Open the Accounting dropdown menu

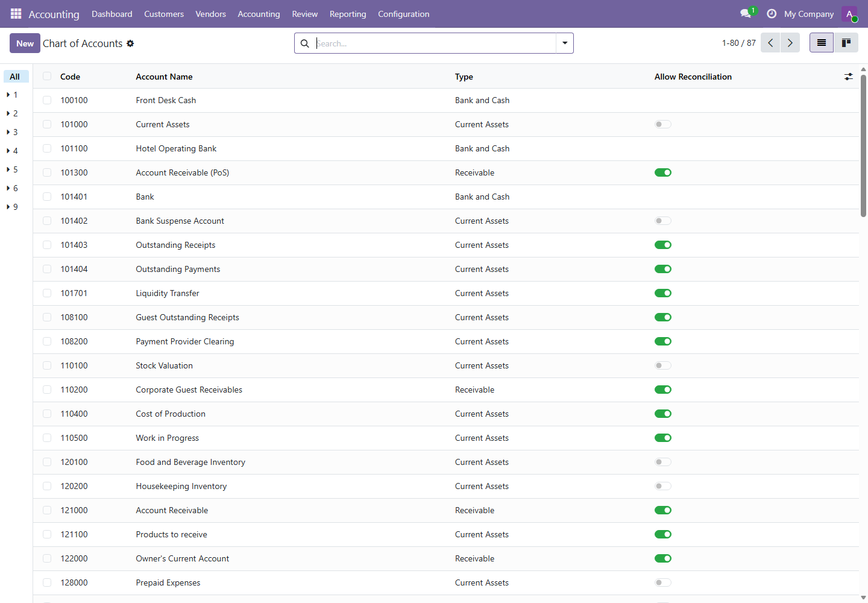259,14
